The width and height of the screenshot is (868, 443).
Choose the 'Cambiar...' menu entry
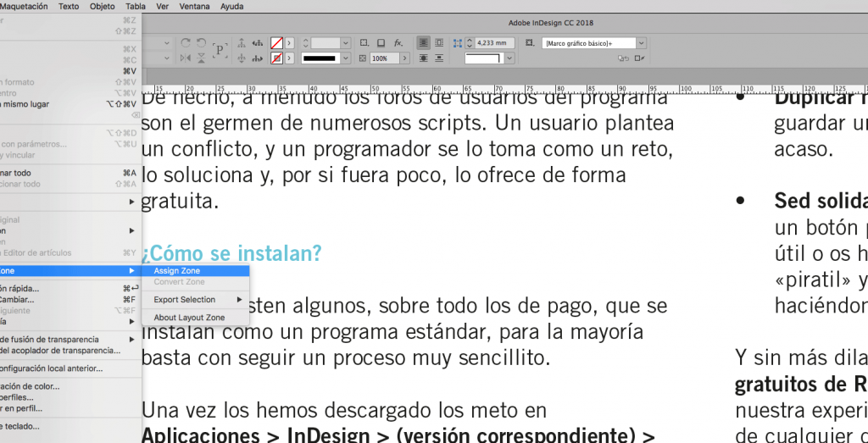point(71,300)
